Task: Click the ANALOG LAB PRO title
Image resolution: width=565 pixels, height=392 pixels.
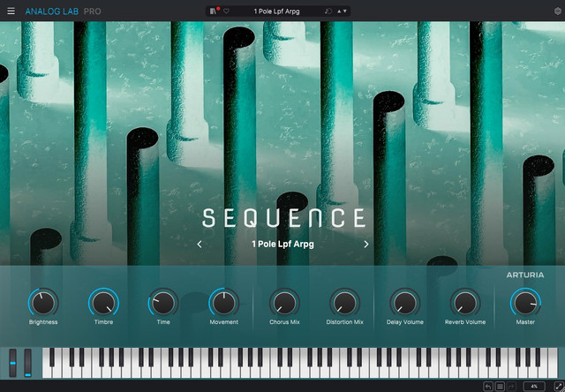Action: coord(63,11)
